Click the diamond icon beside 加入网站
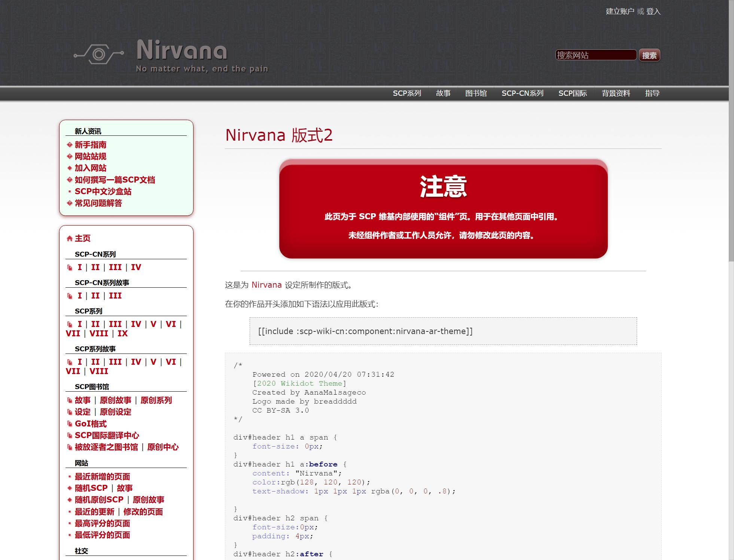 tap(69, 168)
